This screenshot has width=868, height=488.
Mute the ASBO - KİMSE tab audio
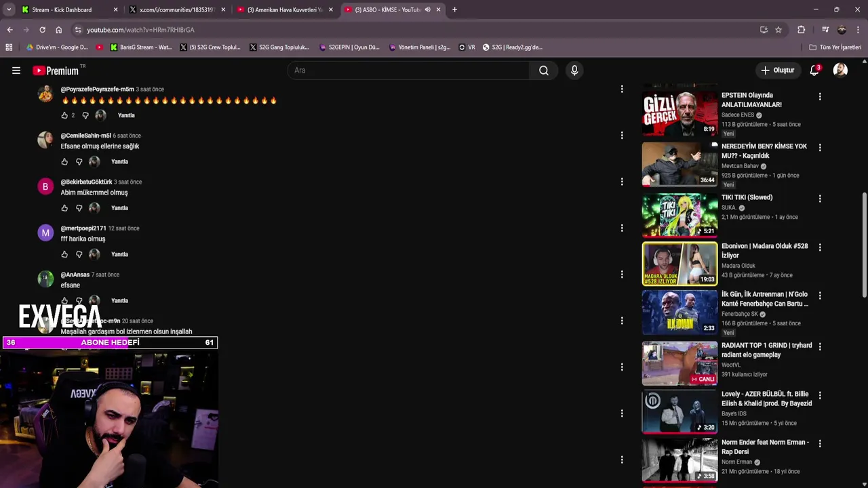point(427,9)
